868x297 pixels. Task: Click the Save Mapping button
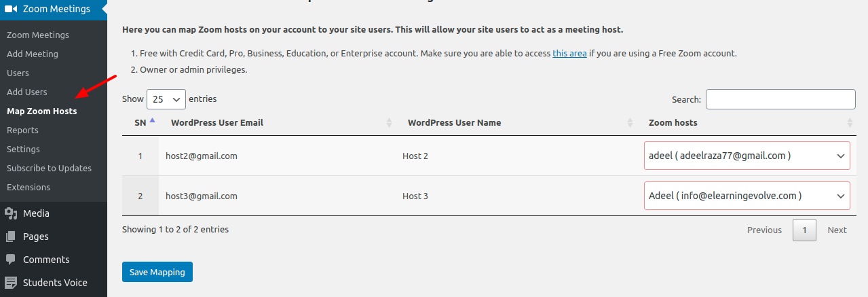(x=157, y=272)
